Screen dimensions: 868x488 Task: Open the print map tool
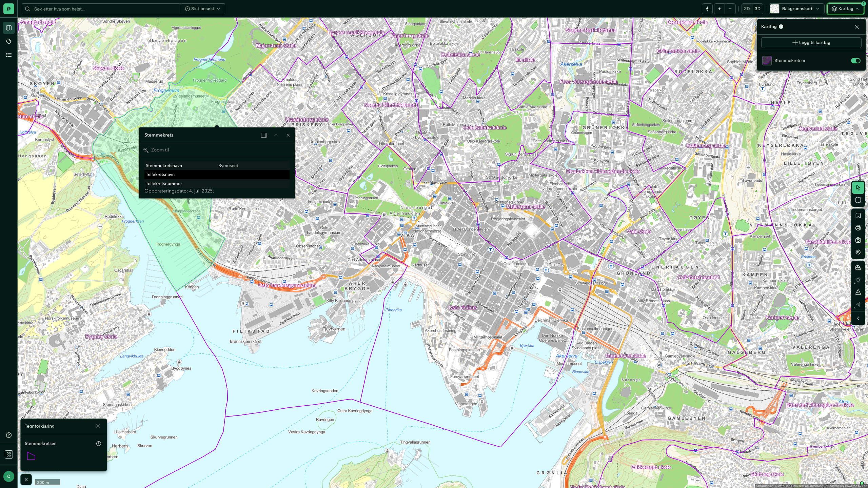tap(858, 228)
